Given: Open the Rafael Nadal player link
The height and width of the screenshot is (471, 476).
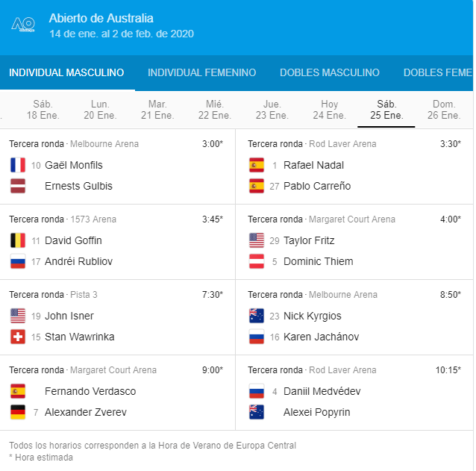Looking at the screenshot, I should coord(313,165).
